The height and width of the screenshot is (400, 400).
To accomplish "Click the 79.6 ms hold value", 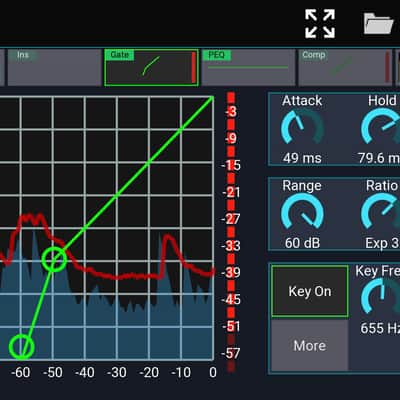I will coord(379,158).
